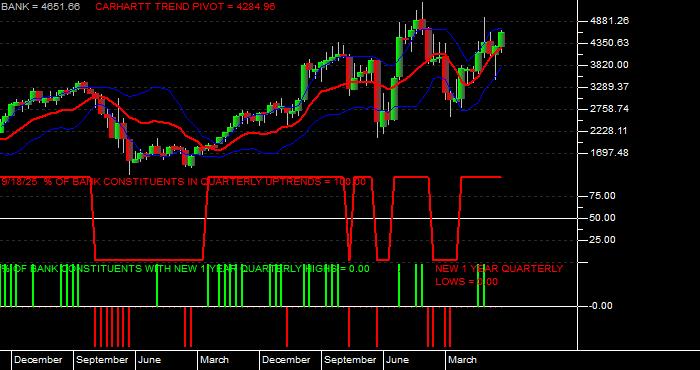Select the first September time axis label
700x370 pixels.
[102, 360]
